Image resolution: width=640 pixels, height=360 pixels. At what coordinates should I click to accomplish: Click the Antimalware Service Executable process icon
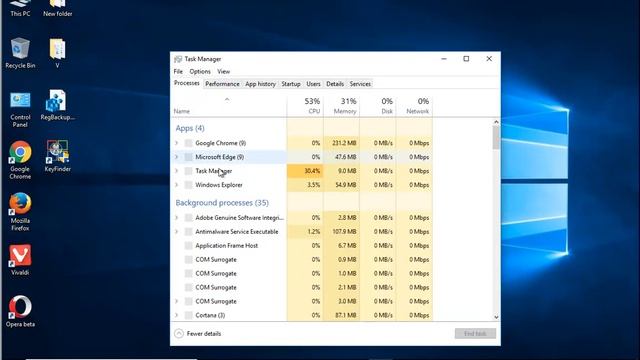188,231
